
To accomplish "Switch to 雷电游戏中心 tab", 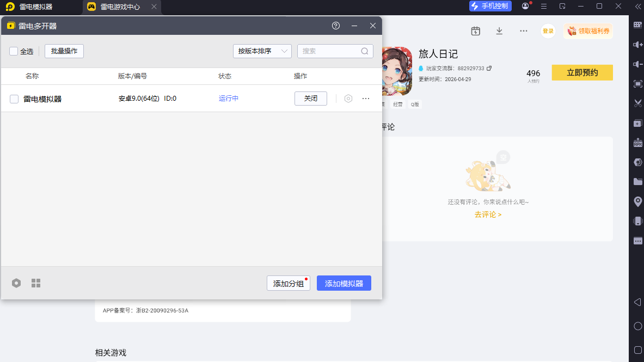I will 120,7.
